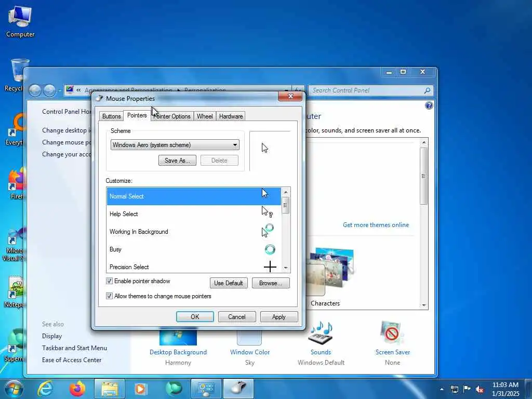The height and width of the screenshot is (399, 532).
Task: Toggle Enable pointer shadow checkbox
Action: pyautogui.click(x=109, y=281)
